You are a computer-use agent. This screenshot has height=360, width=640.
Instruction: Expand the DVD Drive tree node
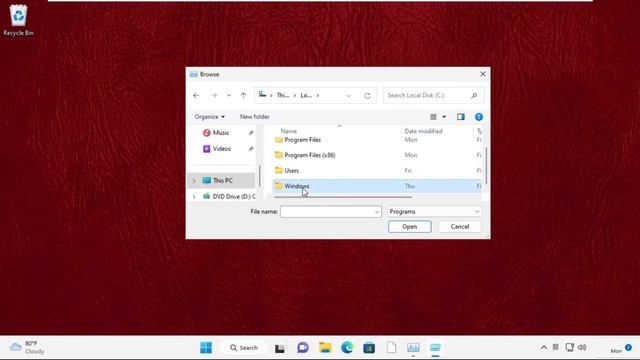[194, 196]
